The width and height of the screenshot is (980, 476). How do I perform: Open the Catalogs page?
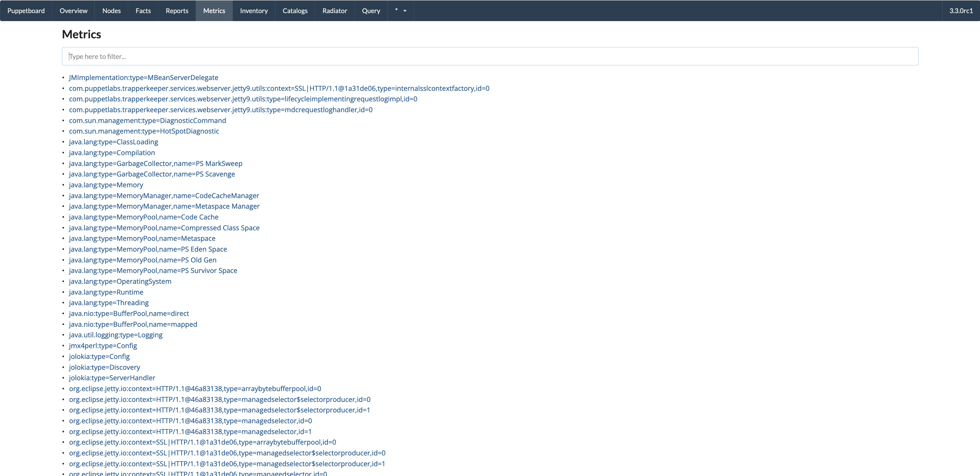click(295, 11)
